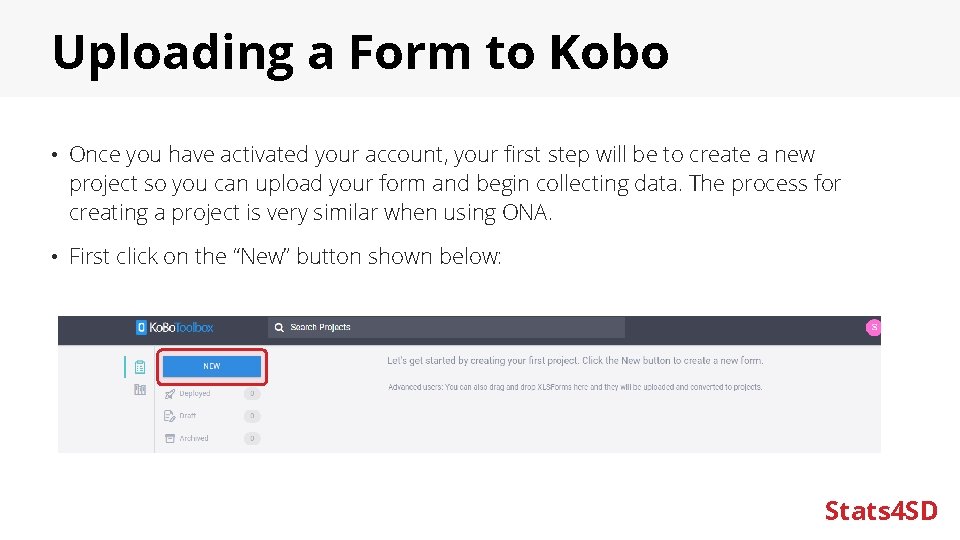
Task: Click the rocket icon beside Deployed
Action: pyautogui.click(x=170, y=394)
